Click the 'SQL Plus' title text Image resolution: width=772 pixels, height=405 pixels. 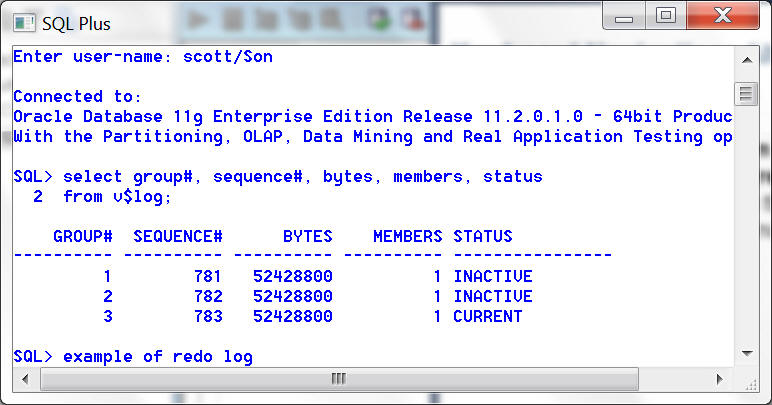pos(76,24)
